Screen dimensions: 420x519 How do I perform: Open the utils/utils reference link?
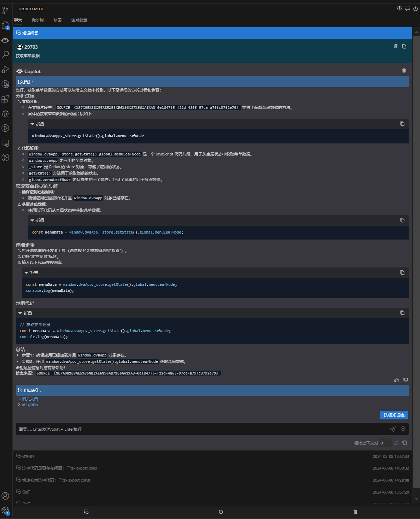click(30, 405)
